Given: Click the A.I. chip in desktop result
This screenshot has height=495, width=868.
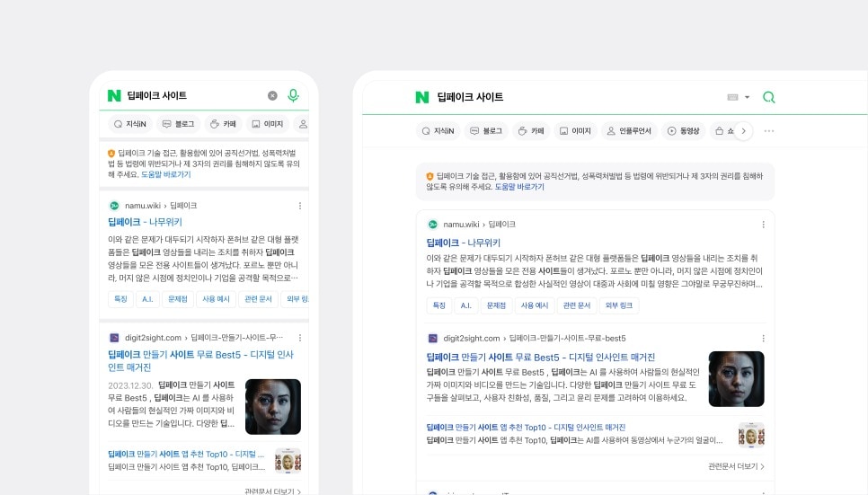Looking at the screenshot, I should [x=466, y=305].
